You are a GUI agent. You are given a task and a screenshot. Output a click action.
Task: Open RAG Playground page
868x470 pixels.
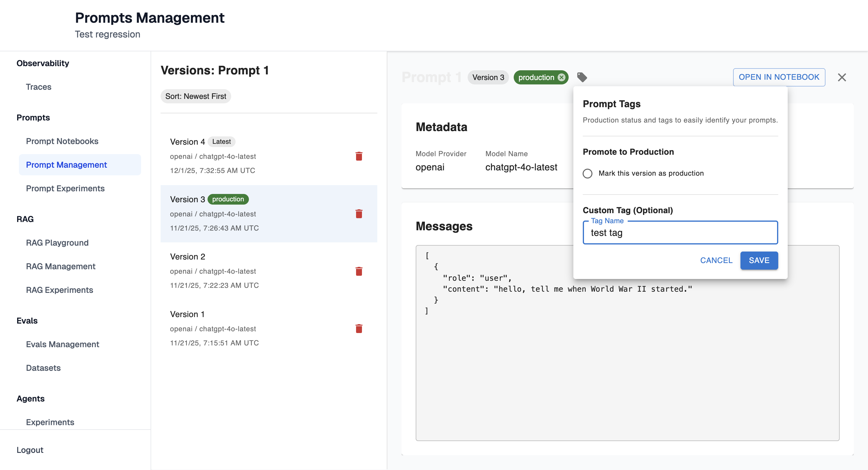57,243
